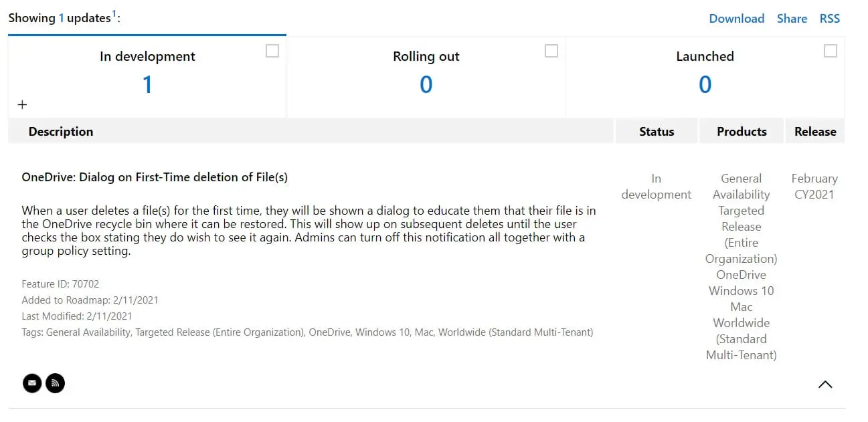Viewport: 868px width, 422px height.
Task: Open the RSS link at top right
Action: pyautogui.click(x=829, y=19)
